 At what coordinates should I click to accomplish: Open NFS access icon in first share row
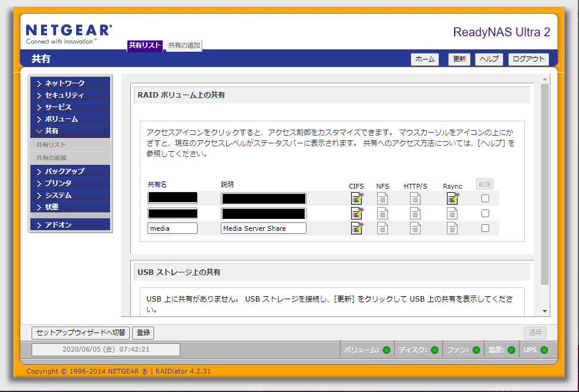(x=383, y=199)
